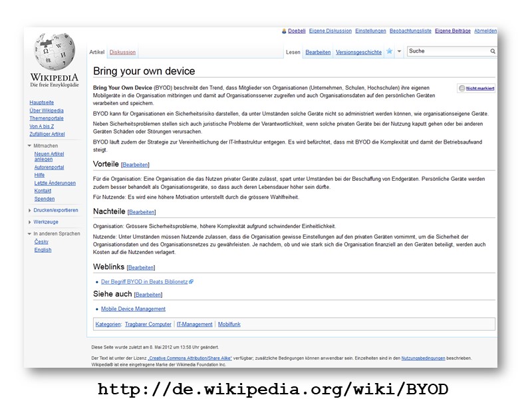This screenshot has height=399, width=532.
Task: Click the Nicht markiert button
Action: pyautogui.click(x=479, y=88)
